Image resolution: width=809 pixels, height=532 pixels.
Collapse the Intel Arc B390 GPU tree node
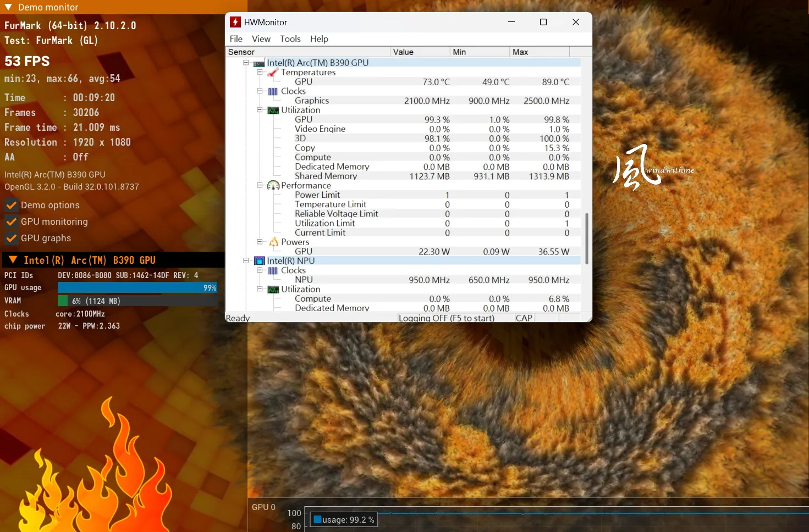246,63
